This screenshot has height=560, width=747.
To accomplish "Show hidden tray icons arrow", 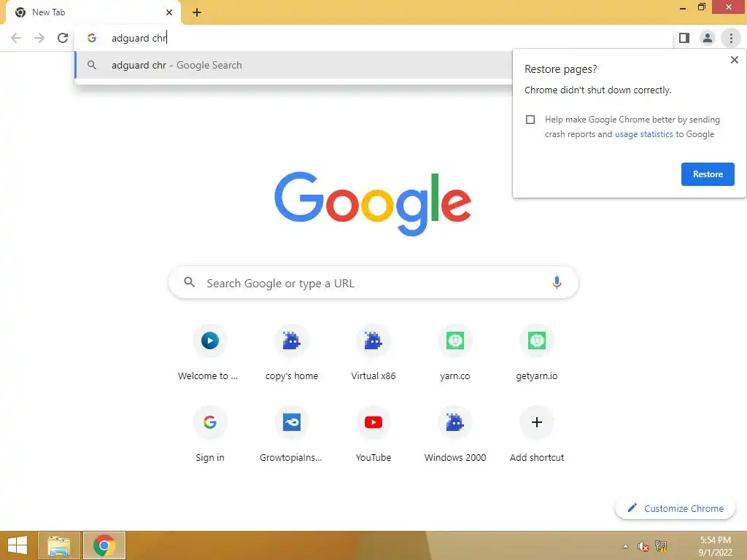I will (625, 546).
